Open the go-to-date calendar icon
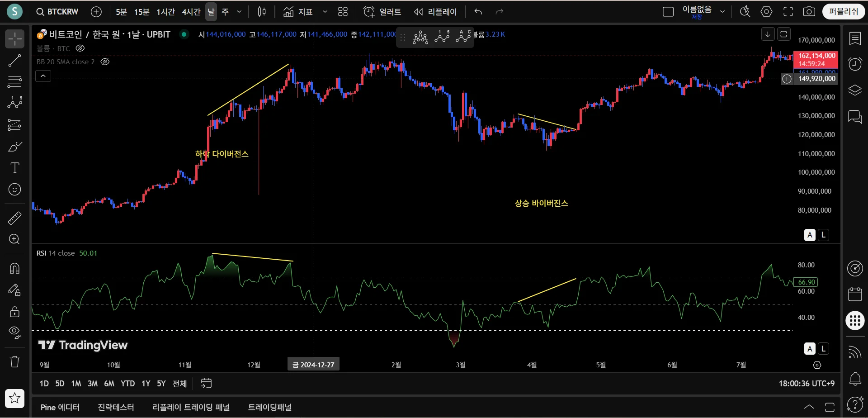868x418 pixels. 206,383
